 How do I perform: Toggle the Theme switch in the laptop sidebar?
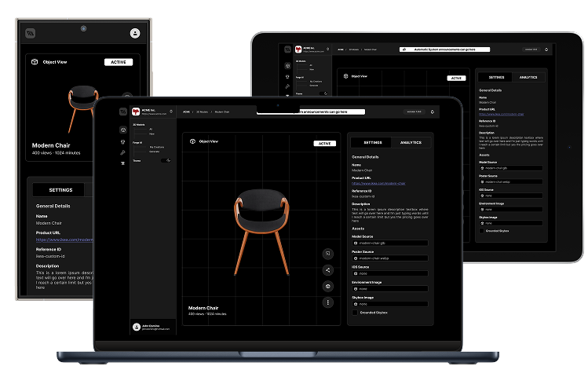click(x=166, y=160)
